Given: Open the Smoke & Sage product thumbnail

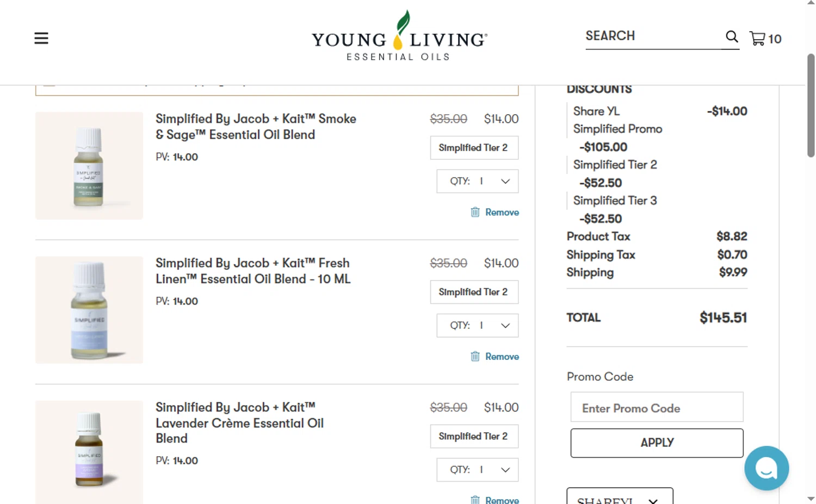Looking at the screenshot, I should [x=89, y=166].
